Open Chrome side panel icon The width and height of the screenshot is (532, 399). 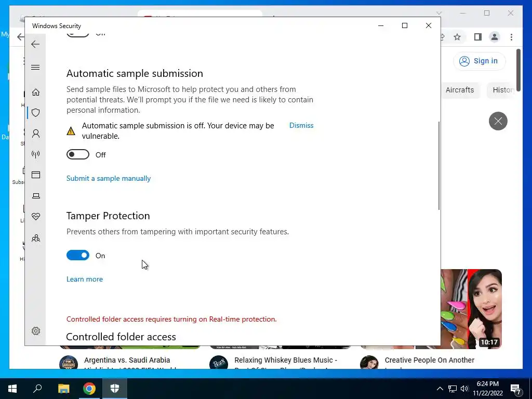[x=478, y=37]
